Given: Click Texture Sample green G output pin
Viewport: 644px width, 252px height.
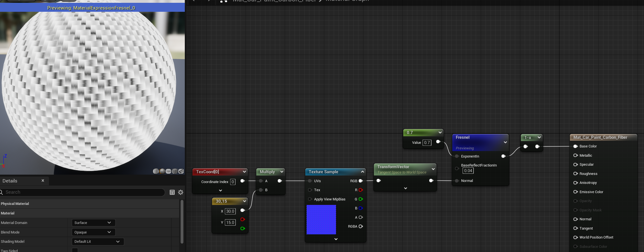Looking at the screenshot, I should [361, 199].
